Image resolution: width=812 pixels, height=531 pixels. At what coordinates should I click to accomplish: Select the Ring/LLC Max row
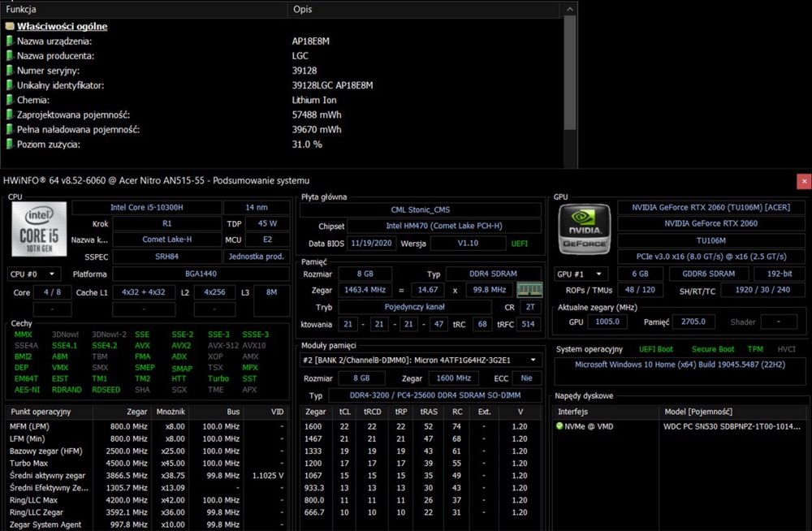click(146, 500)
